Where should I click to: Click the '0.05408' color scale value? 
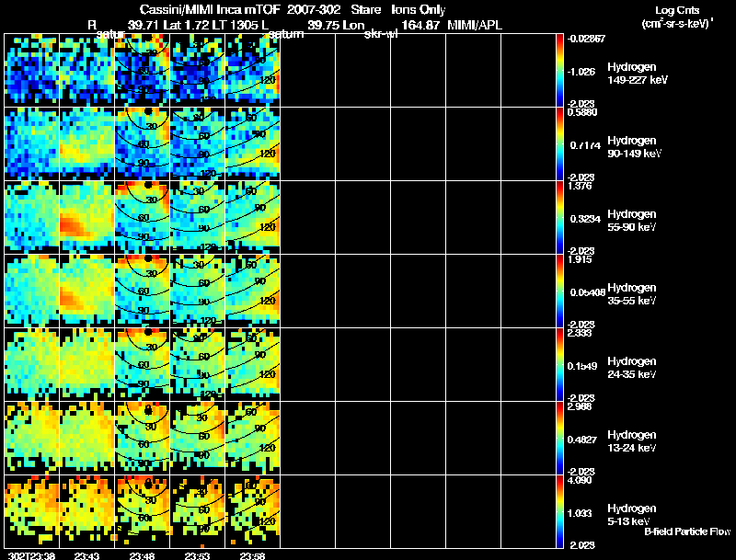click(588, 292)
